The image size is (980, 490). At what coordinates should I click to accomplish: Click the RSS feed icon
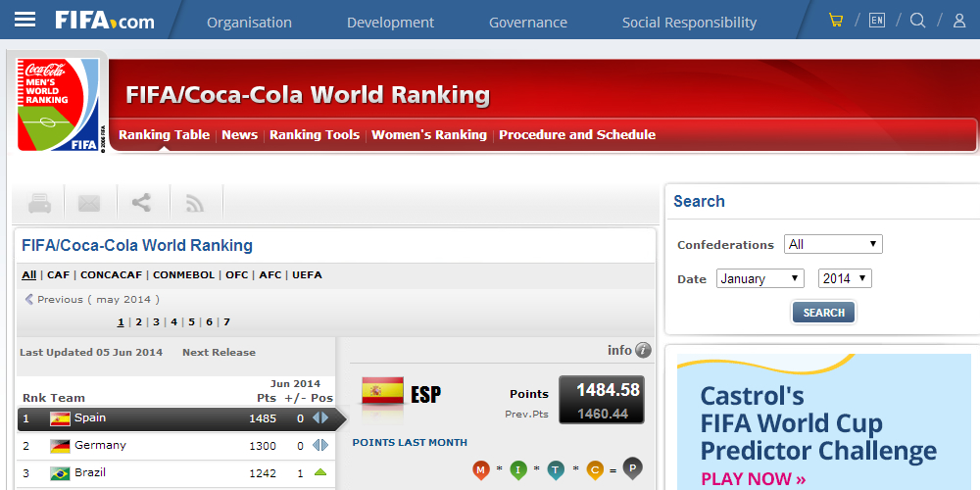point(195,204)
